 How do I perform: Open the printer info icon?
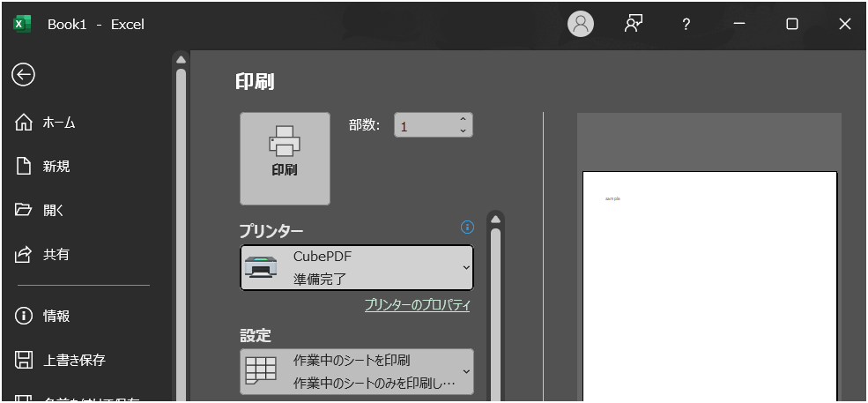(x=467, y=228)
